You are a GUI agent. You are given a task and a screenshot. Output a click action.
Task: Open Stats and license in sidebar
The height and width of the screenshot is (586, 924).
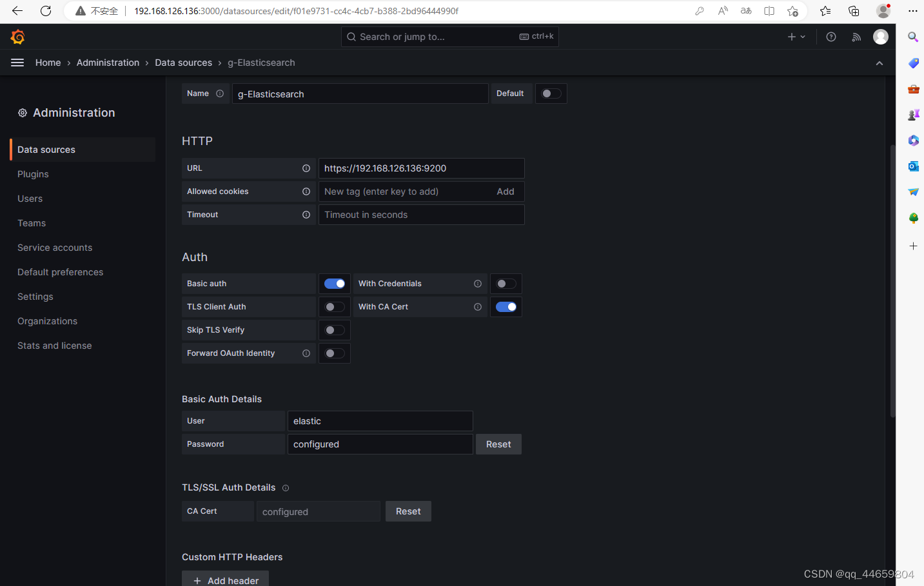click(x=55, y=346)
